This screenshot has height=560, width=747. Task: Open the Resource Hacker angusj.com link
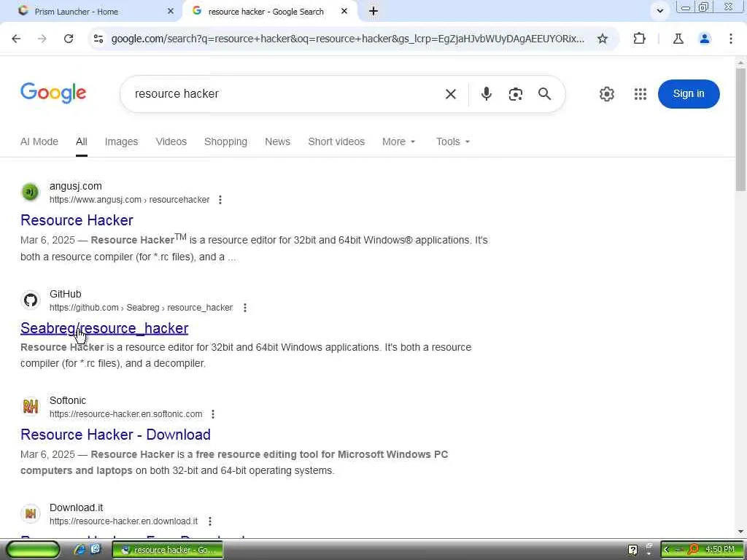pyautogui.click(x=77, y=220)
